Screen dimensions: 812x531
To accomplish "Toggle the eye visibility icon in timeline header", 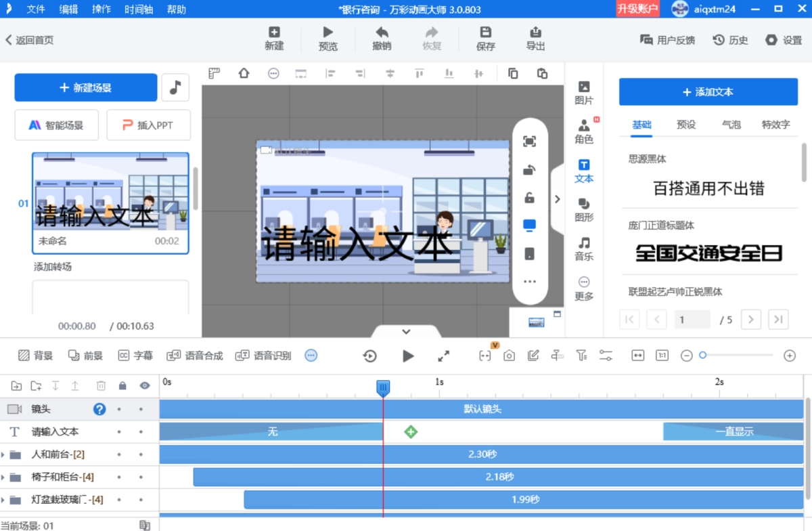I will pyautogui.click(x=145, y=386).
